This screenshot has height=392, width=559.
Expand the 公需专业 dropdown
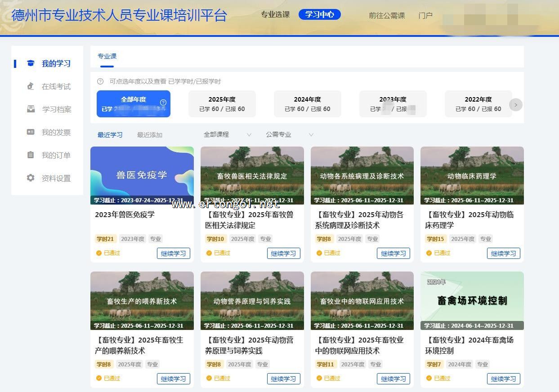290,134
